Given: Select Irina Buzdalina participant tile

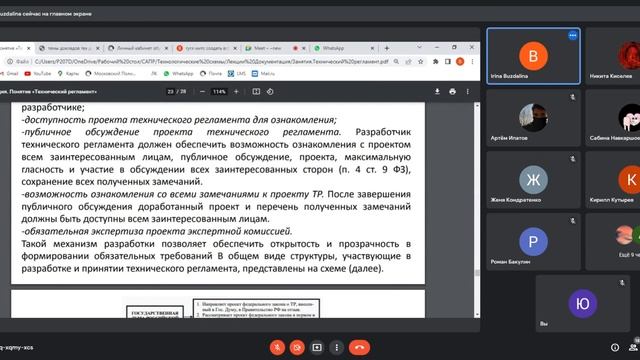Looking at the screenshot, I should click(x=533, y=56).
